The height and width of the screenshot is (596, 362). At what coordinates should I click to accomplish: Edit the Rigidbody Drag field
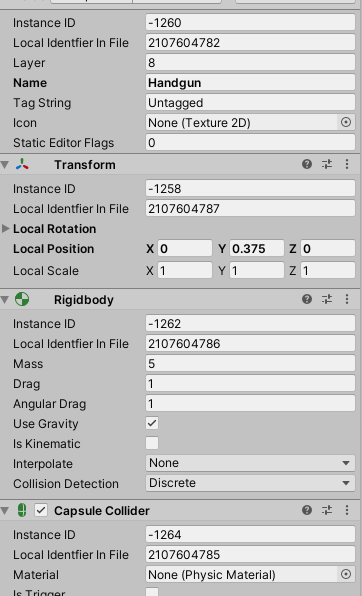pyautogui.click(x=250, y=384)
